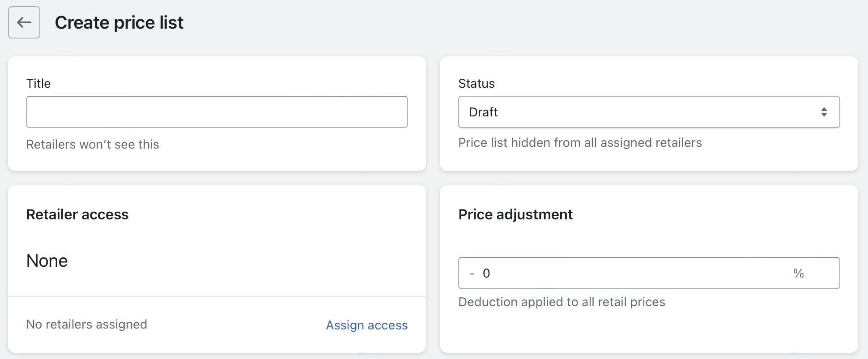Click the 'Retailer access' heading
The image size is (868, 359).
pos(77,214)
